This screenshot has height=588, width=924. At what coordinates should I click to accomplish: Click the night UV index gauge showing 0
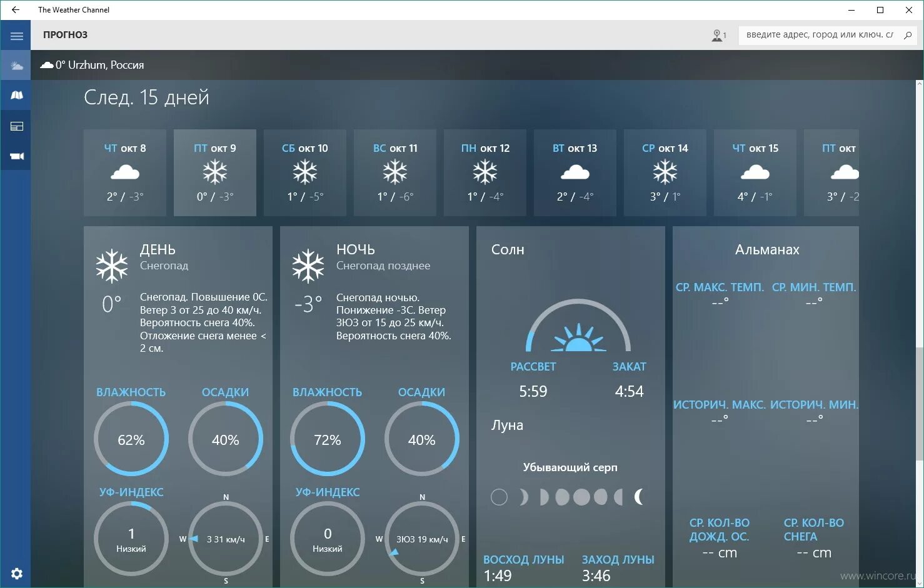(328, 539)
